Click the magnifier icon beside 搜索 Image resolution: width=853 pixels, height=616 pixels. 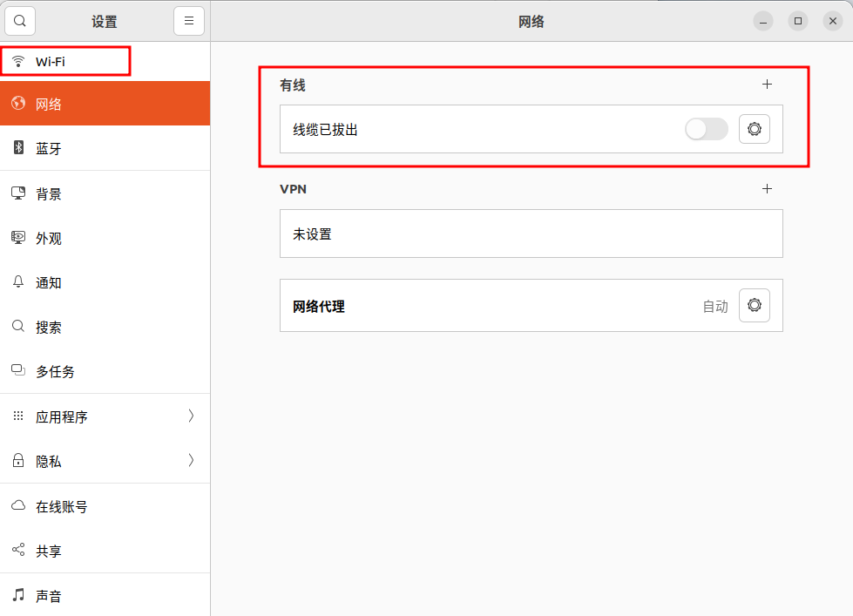[x=18, y=327]
